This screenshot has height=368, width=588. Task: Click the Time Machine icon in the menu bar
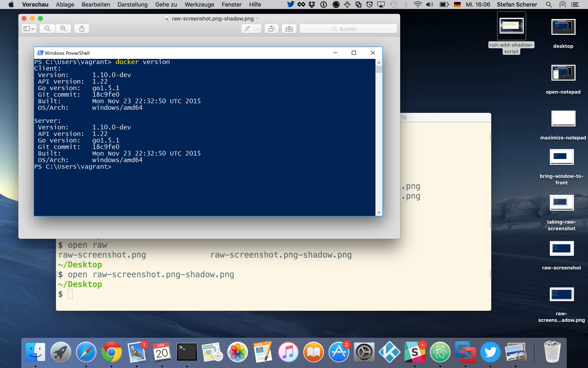pyautogui.click(x=393, y=4)
